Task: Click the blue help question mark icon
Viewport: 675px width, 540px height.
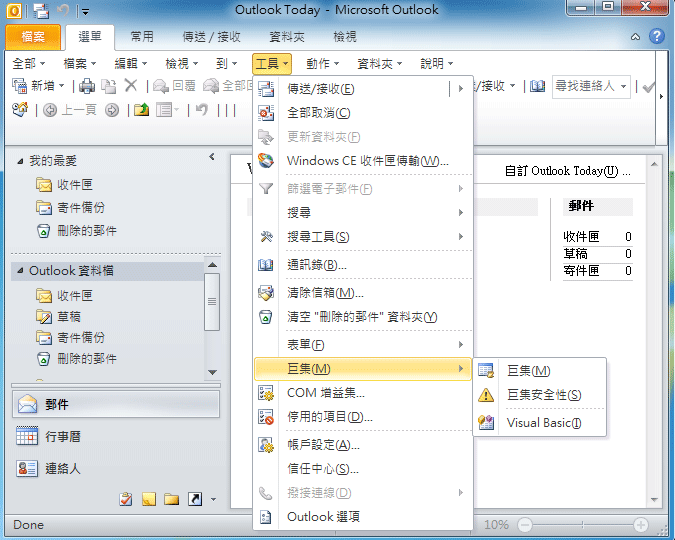Action: click(657, 37)
